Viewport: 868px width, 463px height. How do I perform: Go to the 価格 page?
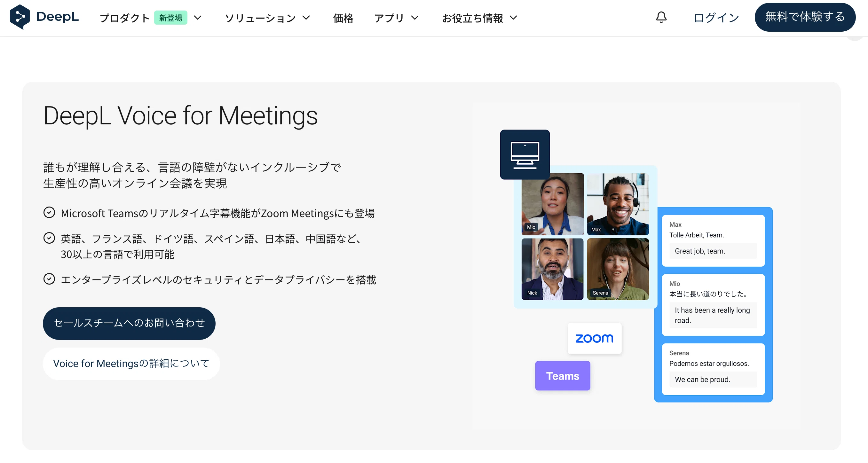[343, 18]
